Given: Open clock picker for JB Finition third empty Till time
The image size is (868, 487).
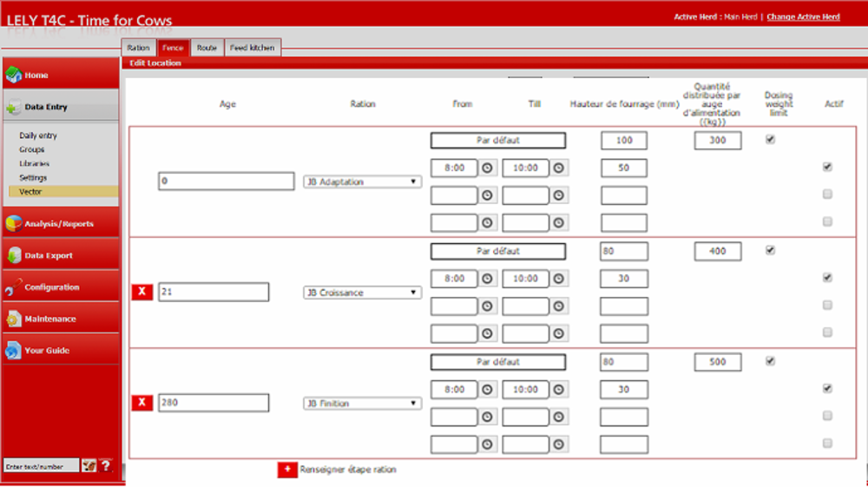Looking at the screenshot, I should pyautogui.click(x=558, y=444).
